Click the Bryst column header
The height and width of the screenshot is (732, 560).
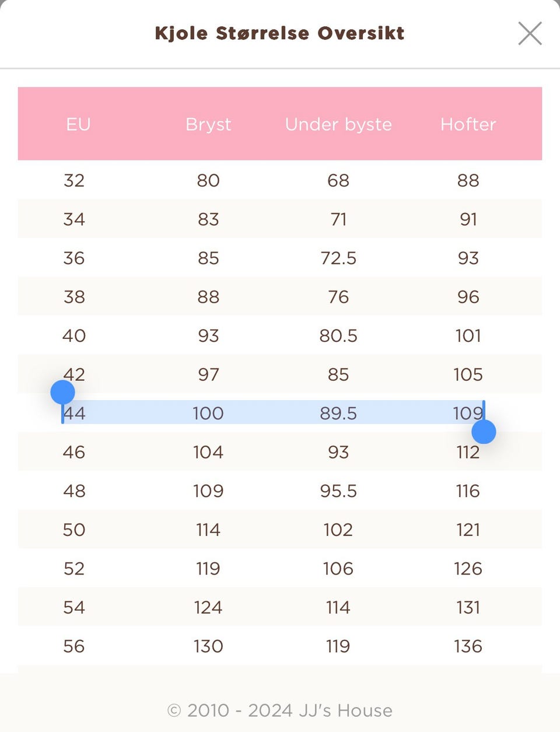[208, 124]
